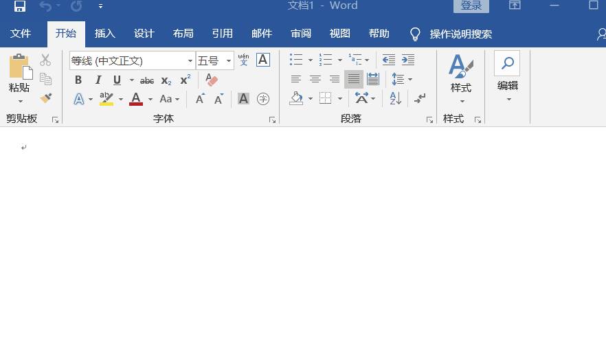This screenshot has width=606, height=364.
Task: Toggle subscript formatting
Action: (166, 81)
